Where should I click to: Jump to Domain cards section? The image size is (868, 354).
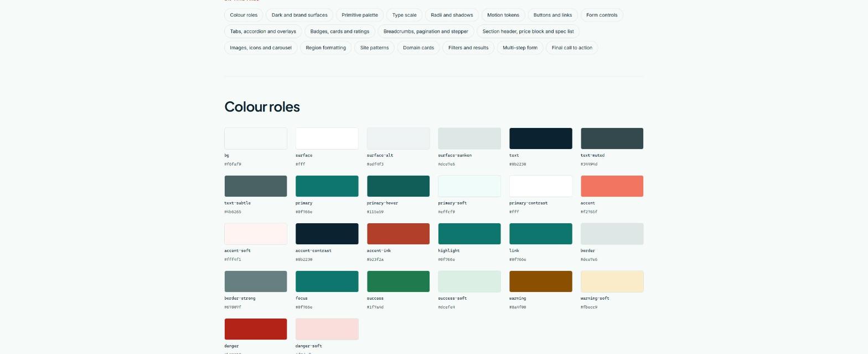click(418, 48)
